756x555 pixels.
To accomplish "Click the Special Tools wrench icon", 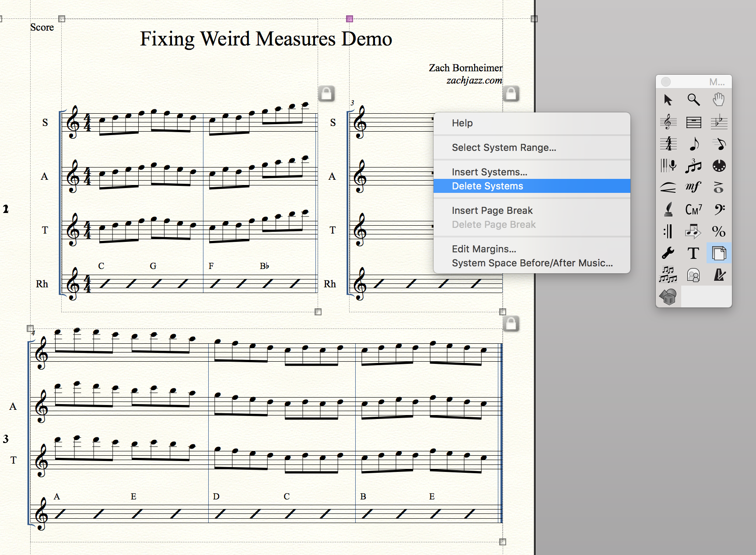I will pos(668,253).
